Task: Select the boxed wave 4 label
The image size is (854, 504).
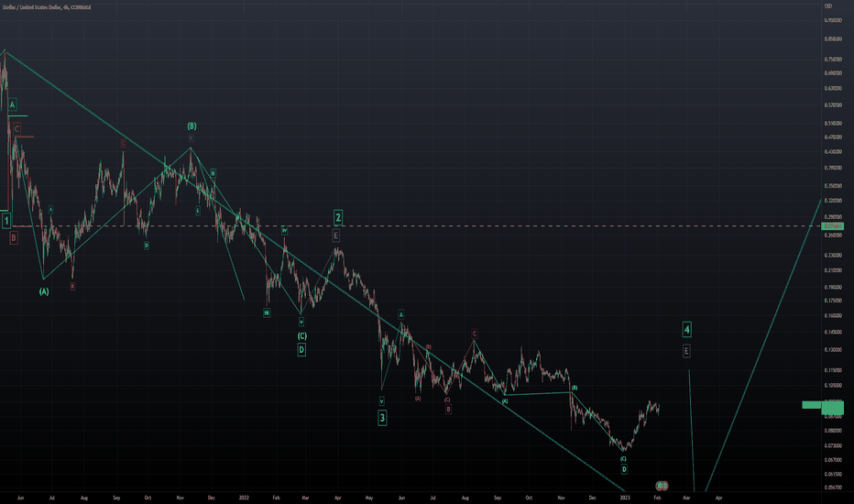Action: [687, 329]
